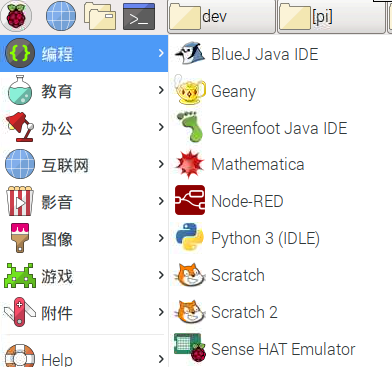Screen dimensions: 392x367
Task: Launch Scratch from the submenu
Action: (x=280, y=275)
